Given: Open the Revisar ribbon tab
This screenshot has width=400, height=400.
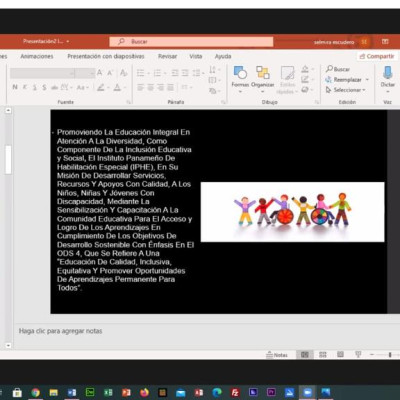Looking at the screenshot, I should click(167, 56).
